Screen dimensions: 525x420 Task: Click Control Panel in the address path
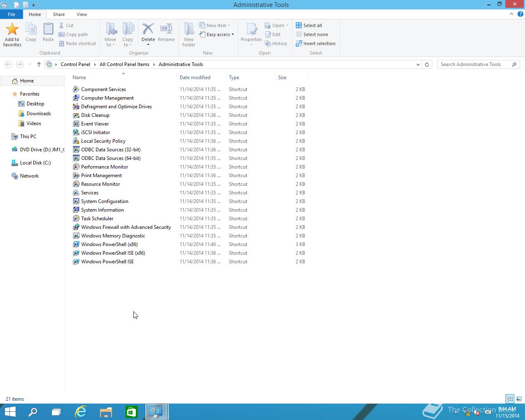tap(75, 64)
